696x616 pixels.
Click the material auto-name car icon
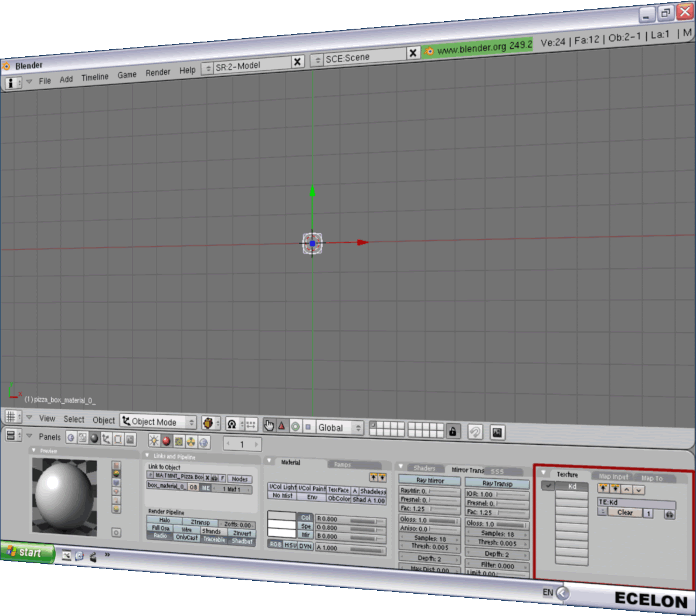pyautogui.click(x=215, y=478)
